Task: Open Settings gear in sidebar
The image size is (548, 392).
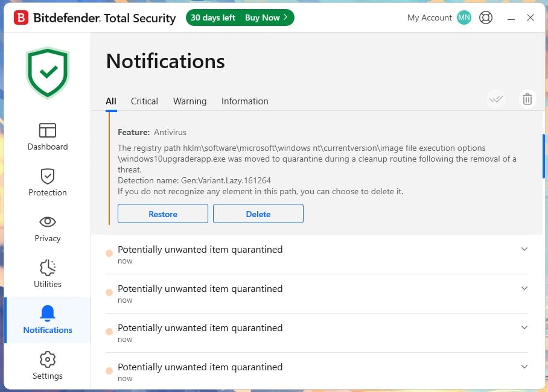Action: tap(48, 365)
